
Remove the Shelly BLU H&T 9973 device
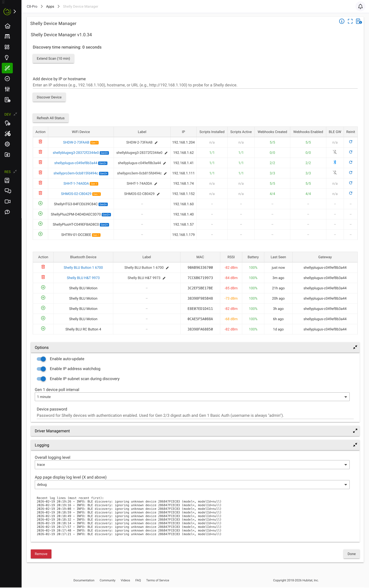(x=43, y=277)
